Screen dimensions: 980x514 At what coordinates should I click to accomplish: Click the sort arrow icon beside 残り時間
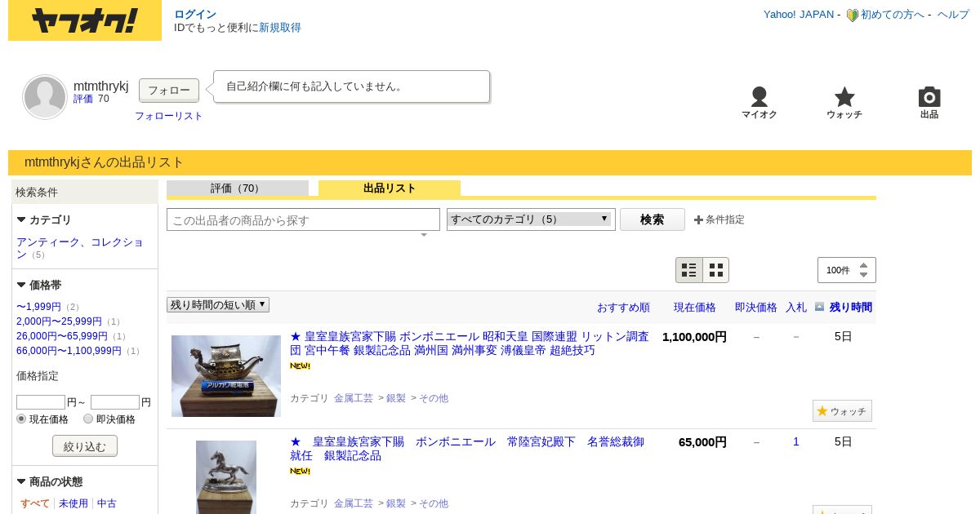819,307
